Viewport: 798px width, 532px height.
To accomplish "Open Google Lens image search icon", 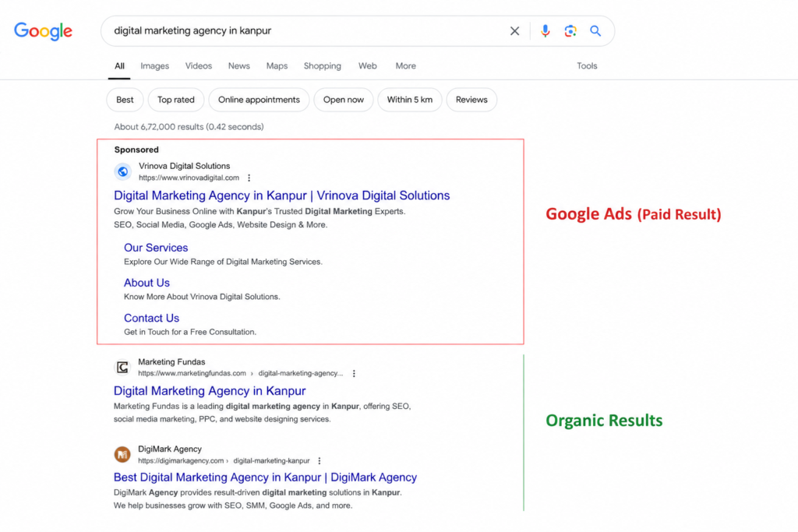I will coord(570,31).
